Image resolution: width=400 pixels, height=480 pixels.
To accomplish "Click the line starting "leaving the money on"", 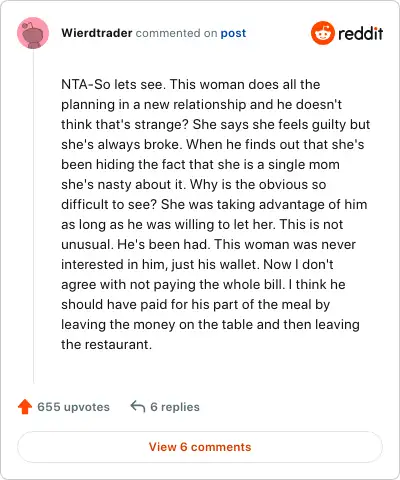I will tap(210, 324).
